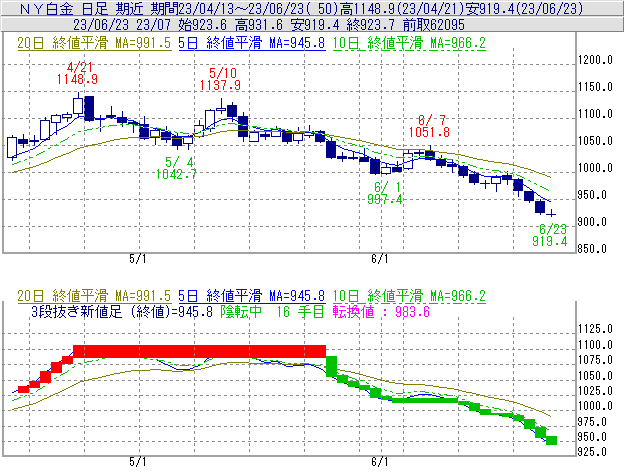Click the 850.0 upper axis label

click(592, 249)
